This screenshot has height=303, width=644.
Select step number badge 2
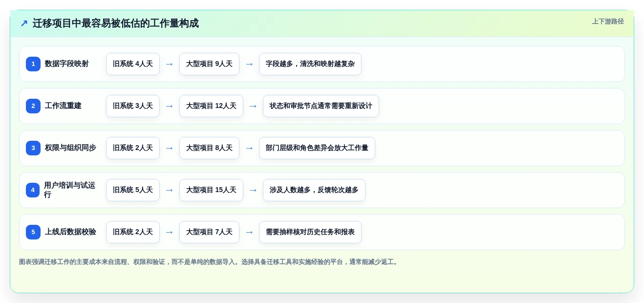pyautogui.click(x=33, y=106)
